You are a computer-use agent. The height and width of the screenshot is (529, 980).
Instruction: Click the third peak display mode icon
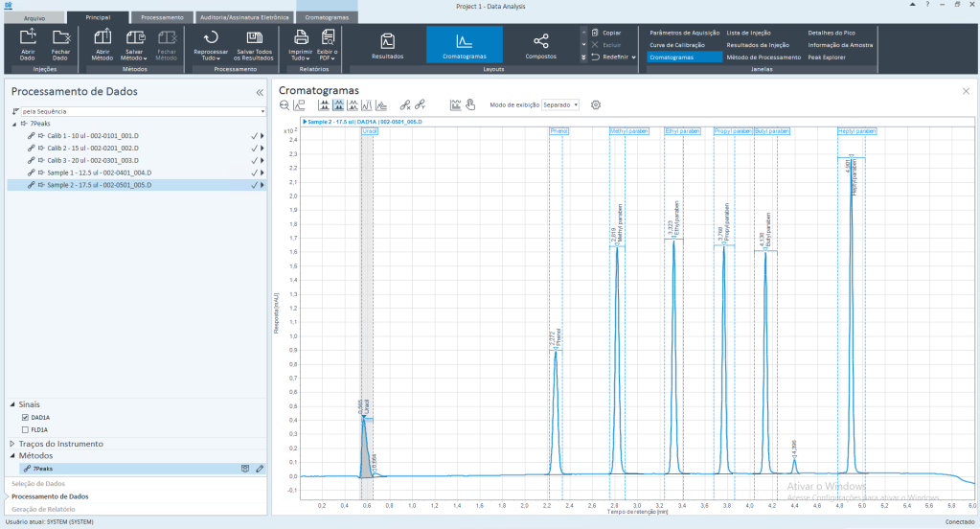click(x=353, y=105)
